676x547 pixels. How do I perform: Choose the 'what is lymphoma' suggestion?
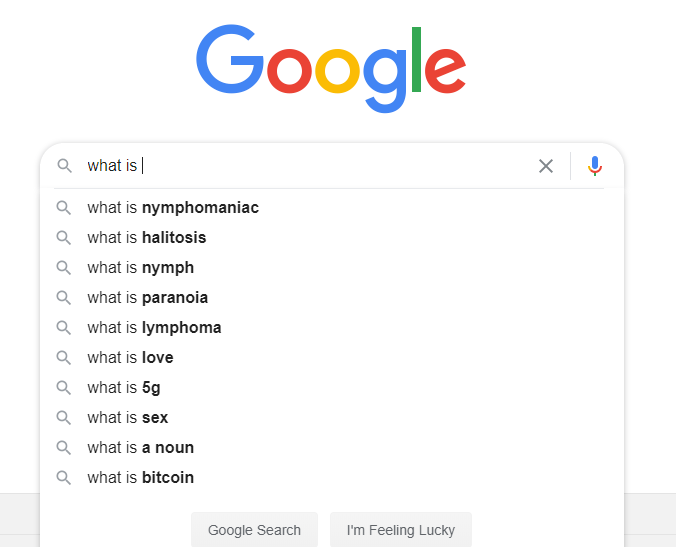[154, 328]
